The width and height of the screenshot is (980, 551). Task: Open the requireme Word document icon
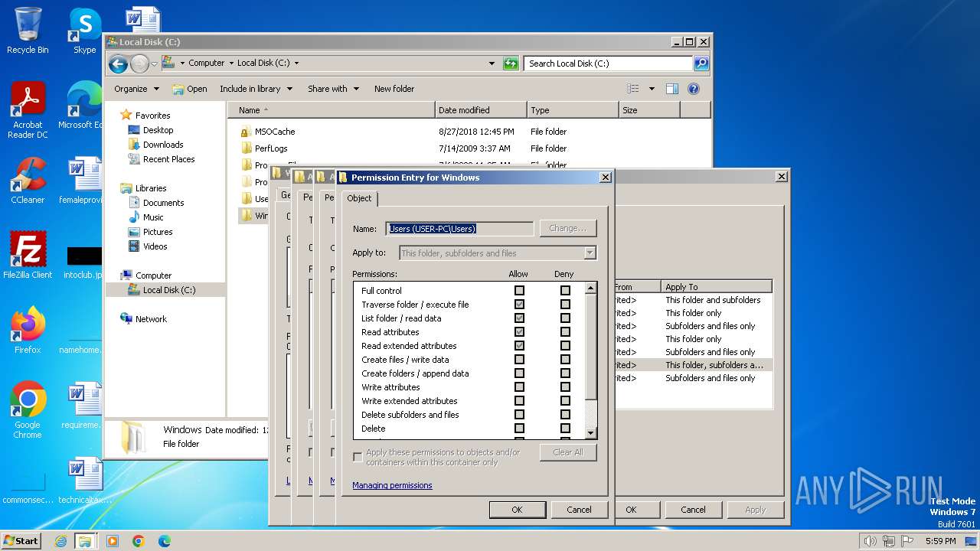[x=84, y=406]
